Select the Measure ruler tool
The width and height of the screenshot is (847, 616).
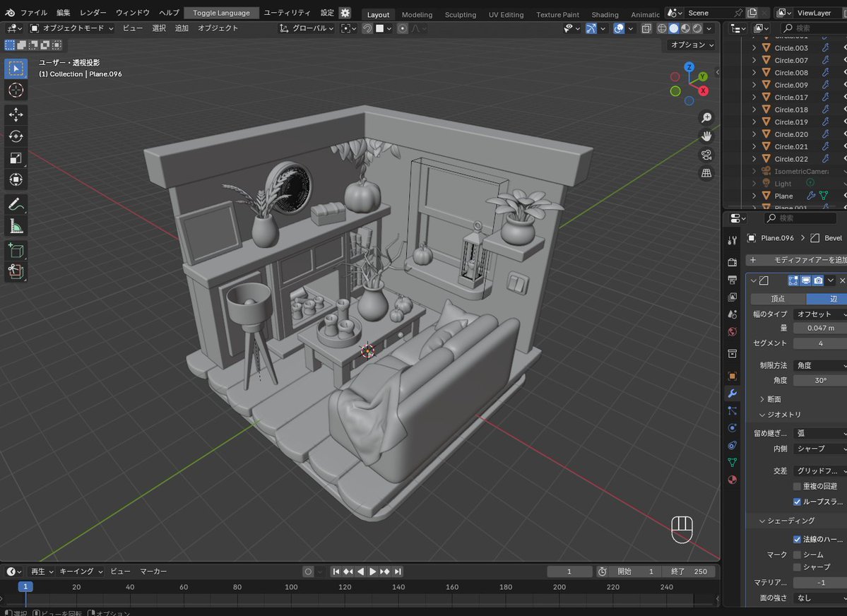16,226
